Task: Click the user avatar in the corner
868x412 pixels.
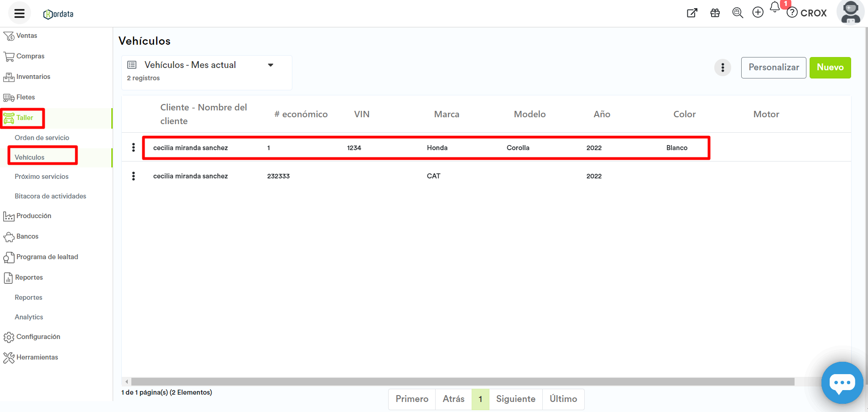Action: 850,12
